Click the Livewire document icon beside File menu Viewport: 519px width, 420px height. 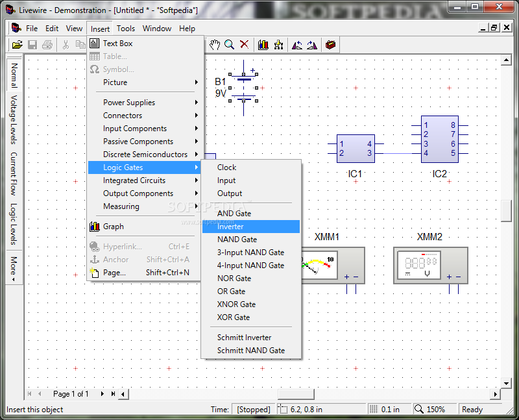(x=16, y=28)
